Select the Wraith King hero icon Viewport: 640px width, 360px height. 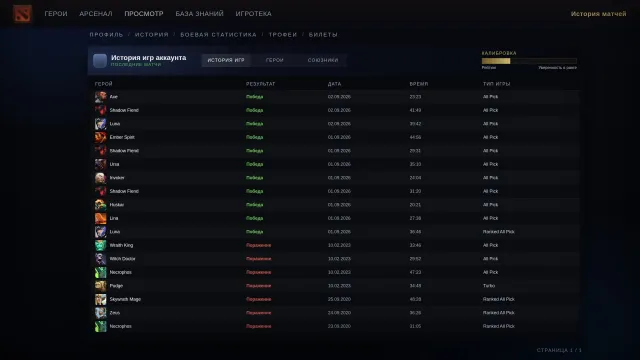tap(100, 245)
